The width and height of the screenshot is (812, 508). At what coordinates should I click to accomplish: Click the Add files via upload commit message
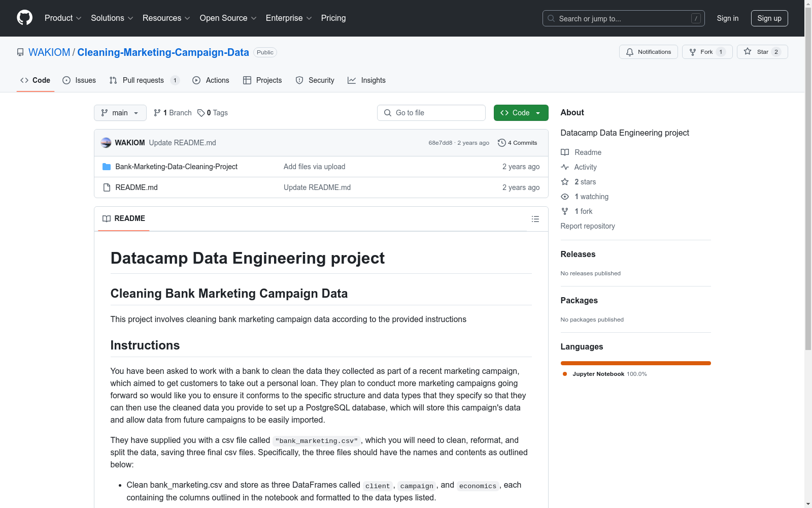[x=314, y=167]
